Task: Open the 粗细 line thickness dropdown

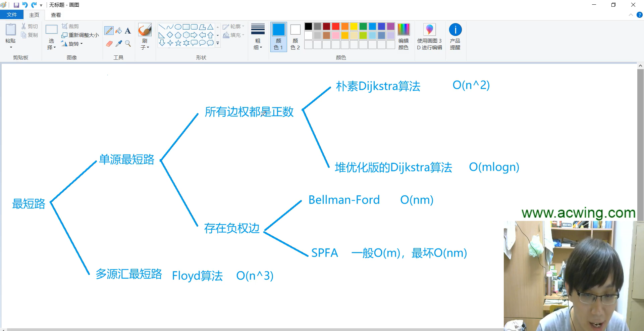Action: coord(258,37)
